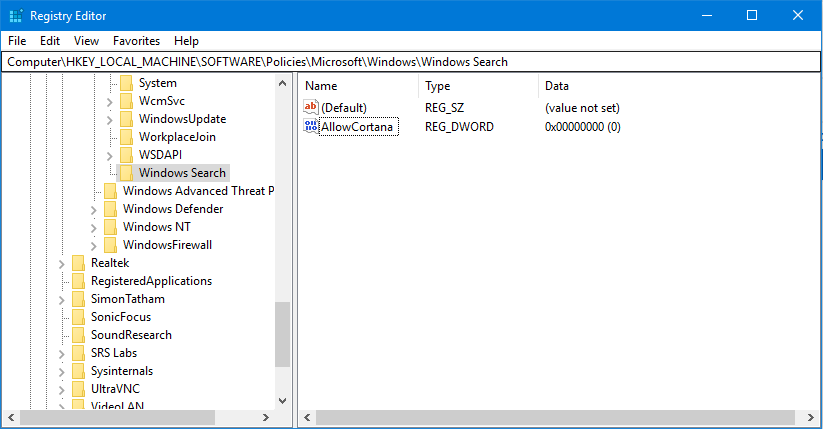This screenshot has width=823, height=429.
Task: Open the Edit menu
Action: pos(50,41)
